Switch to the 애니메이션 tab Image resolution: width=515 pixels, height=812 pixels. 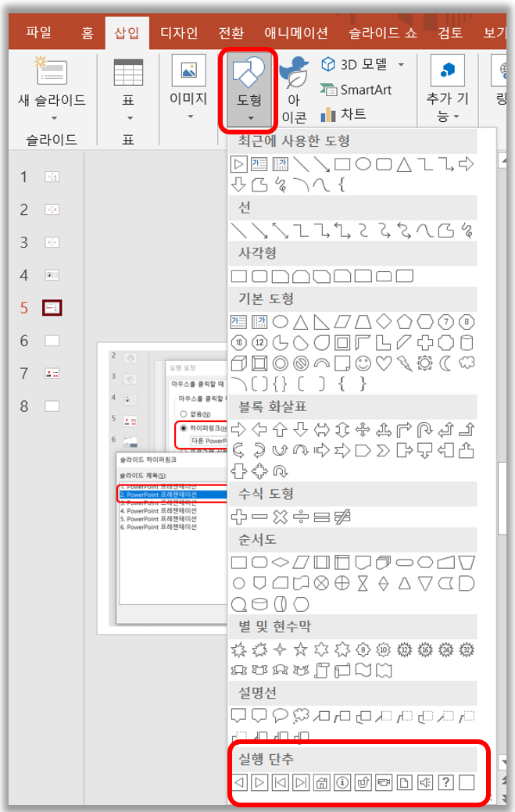(296, 33)
